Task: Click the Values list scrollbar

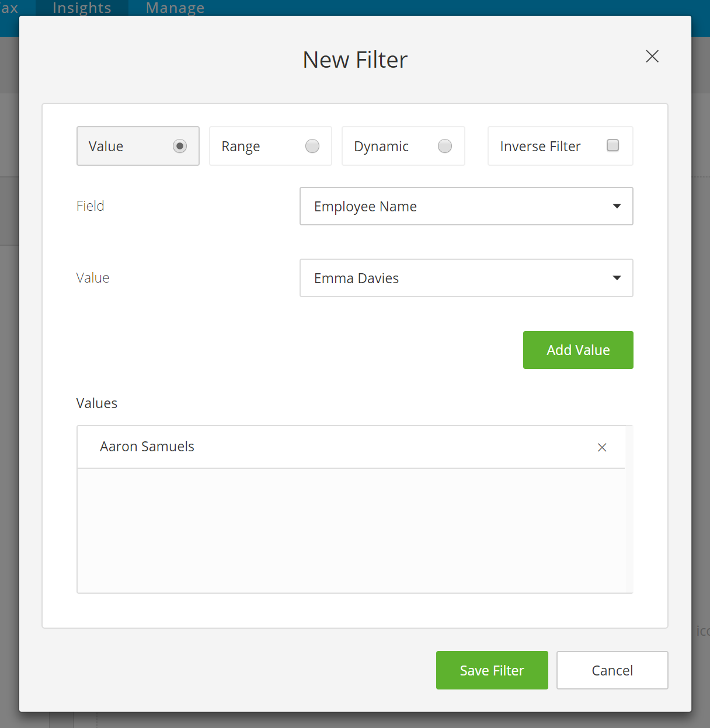Action: click(629, 509)
